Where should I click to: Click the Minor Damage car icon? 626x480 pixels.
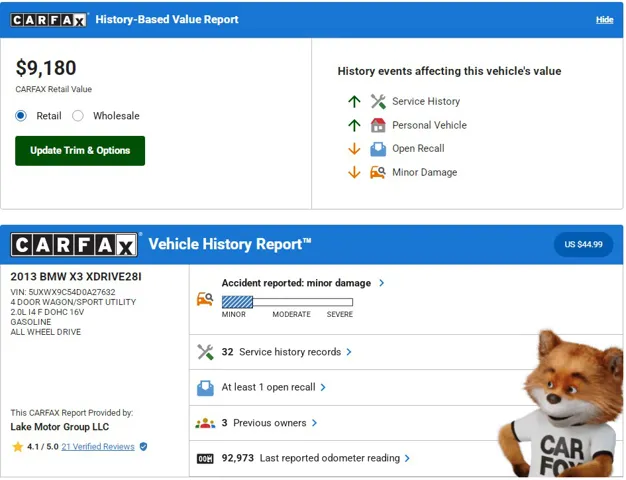click(378, 172)
